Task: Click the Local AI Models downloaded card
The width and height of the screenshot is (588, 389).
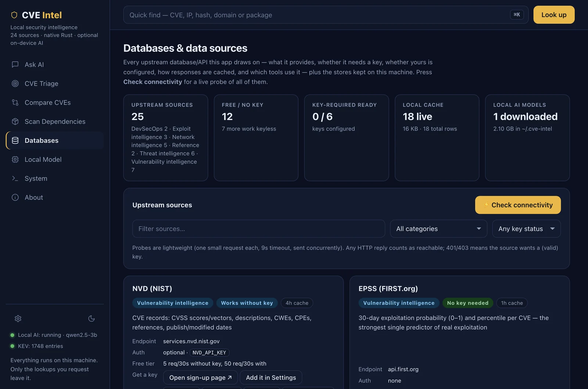Action: (x=527, y=138)
